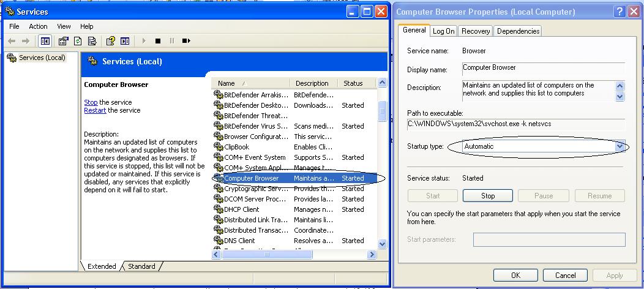Switch to the Recovery tab
The width and height of the screenshot is (644, 289).
(x=476, y=31)
